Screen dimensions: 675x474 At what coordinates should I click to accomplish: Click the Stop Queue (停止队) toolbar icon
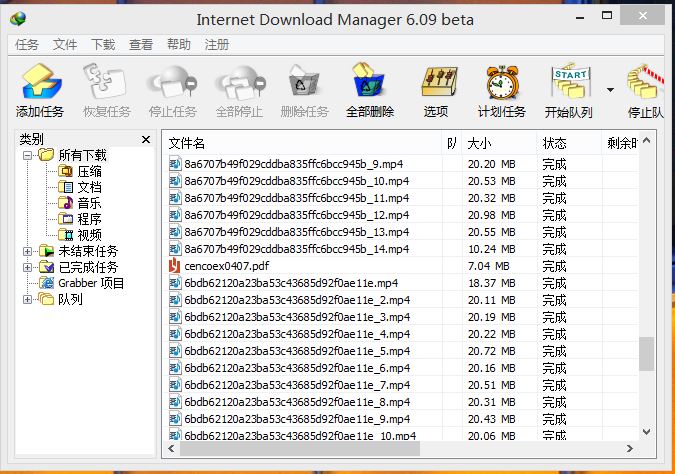[645, 82]
